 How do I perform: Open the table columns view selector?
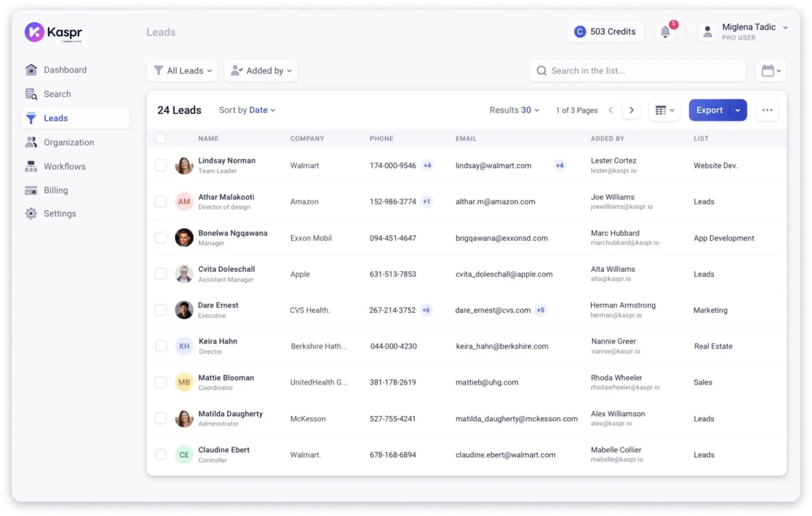(x=664, y=110)
